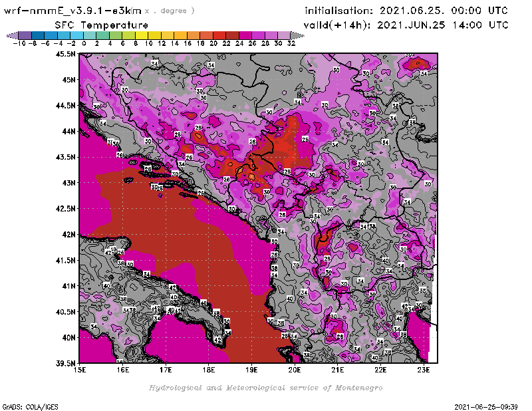Click the legend swatch between 28 and 30
Screen dimensions: 532x411
271,35
